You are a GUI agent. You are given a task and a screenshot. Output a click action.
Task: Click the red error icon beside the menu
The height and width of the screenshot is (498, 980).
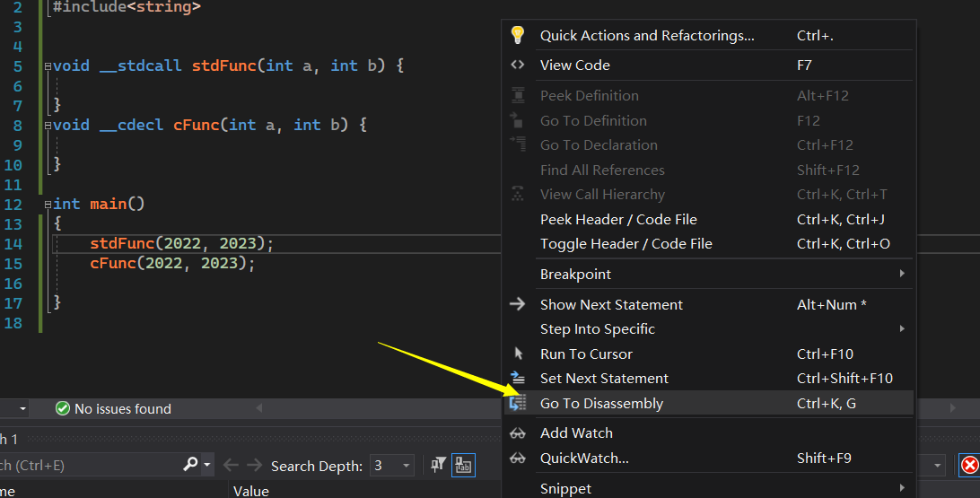pyautogui.click(x=970, y=465)
